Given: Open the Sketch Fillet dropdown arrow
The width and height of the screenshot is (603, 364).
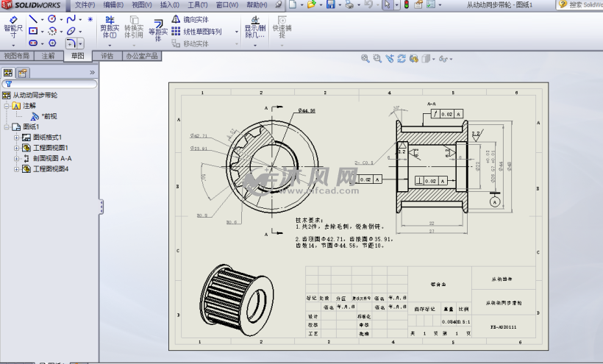Looking at the screenshot, I should click(x=80, y=44).
